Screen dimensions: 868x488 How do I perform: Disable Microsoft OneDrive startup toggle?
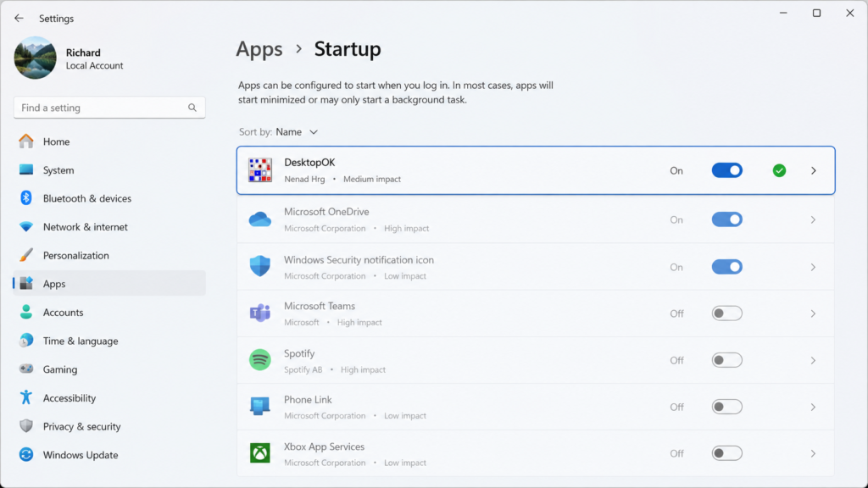pyautogui.click(x=726, y=219)
